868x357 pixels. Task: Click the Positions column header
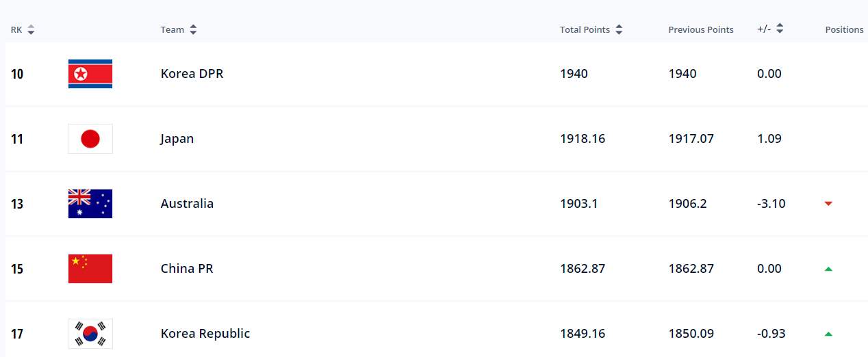tap(845, 30)
